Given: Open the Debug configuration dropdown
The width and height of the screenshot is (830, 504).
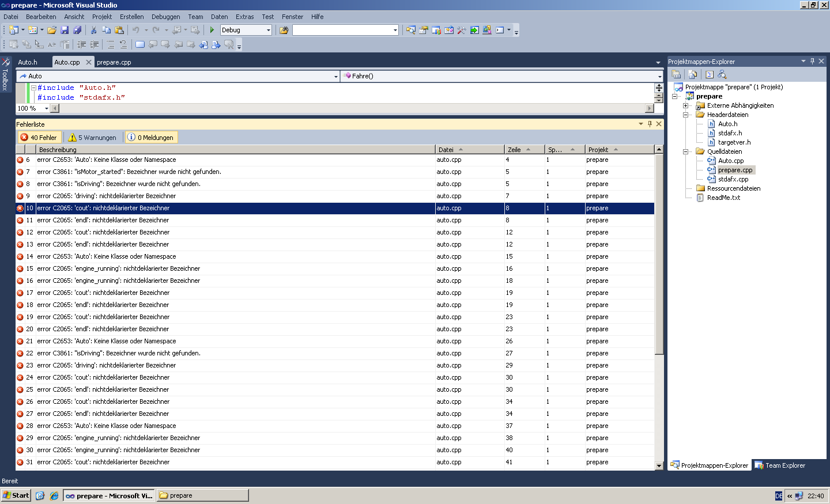Looking at the screenshot, I should pos(269,30).
